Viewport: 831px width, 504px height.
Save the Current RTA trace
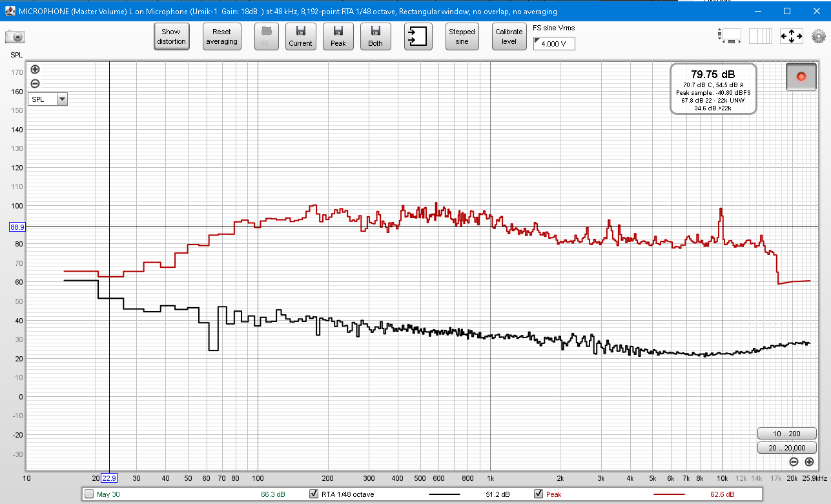(x=300, y=37)
